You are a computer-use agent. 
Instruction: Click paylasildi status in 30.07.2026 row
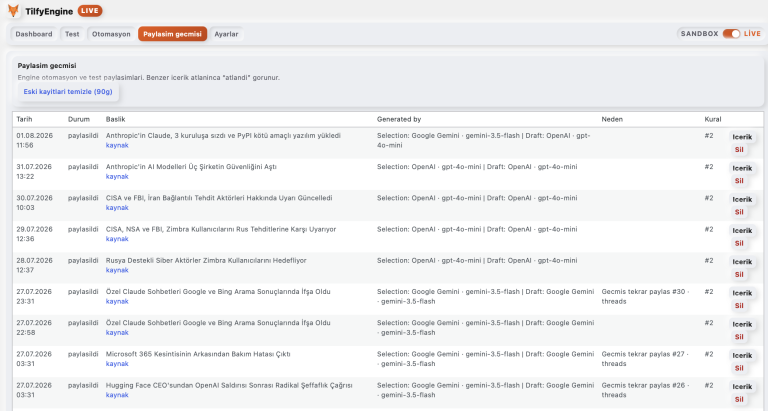coord(83,198)
